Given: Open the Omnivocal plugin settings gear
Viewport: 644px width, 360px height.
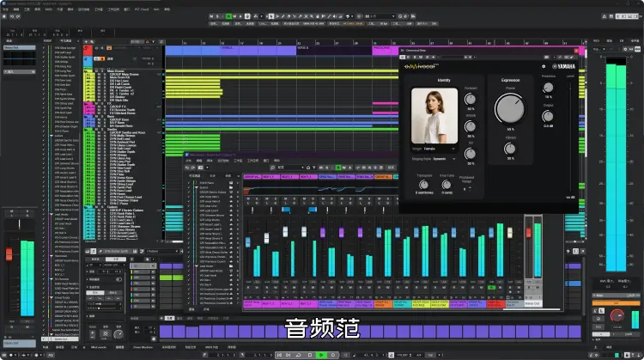Looking at the screenshot, I should [543, 67].
